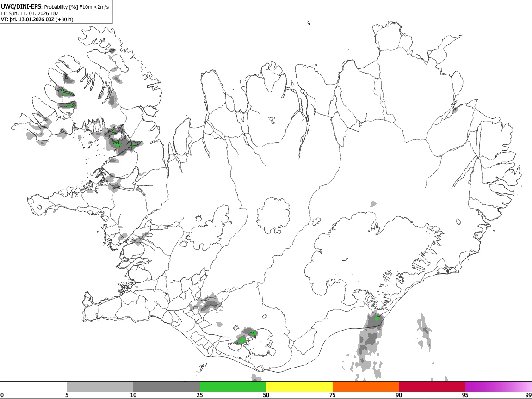Click the legend value label 95
Viewport: 532px width, 399px height.
click(x=465, y=395)
